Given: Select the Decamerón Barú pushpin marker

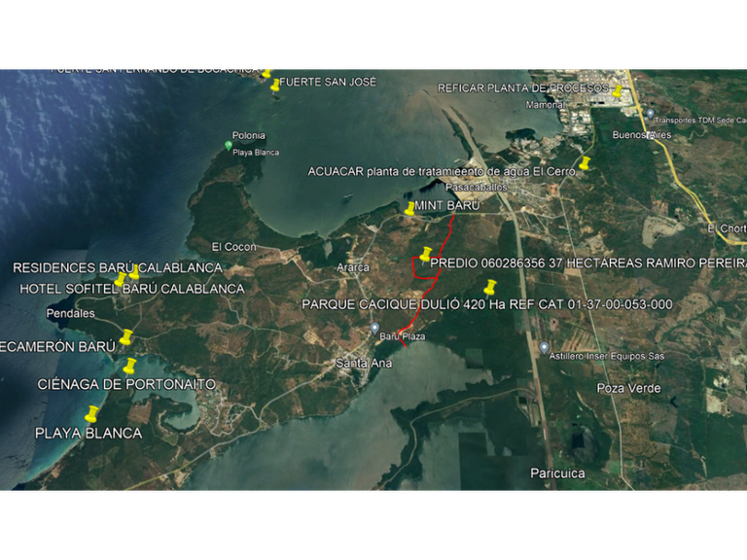Looking at the screenshot, I should coord(125,337).
